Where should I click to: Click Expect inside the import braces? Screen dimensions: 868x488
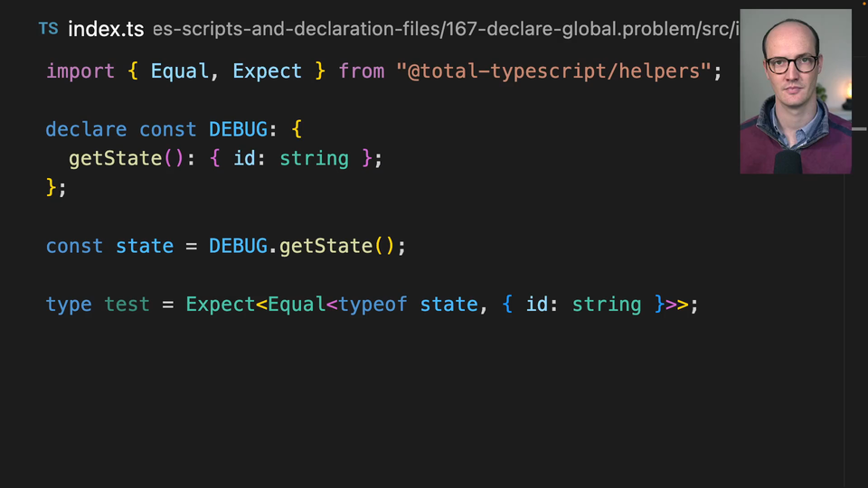268,71
